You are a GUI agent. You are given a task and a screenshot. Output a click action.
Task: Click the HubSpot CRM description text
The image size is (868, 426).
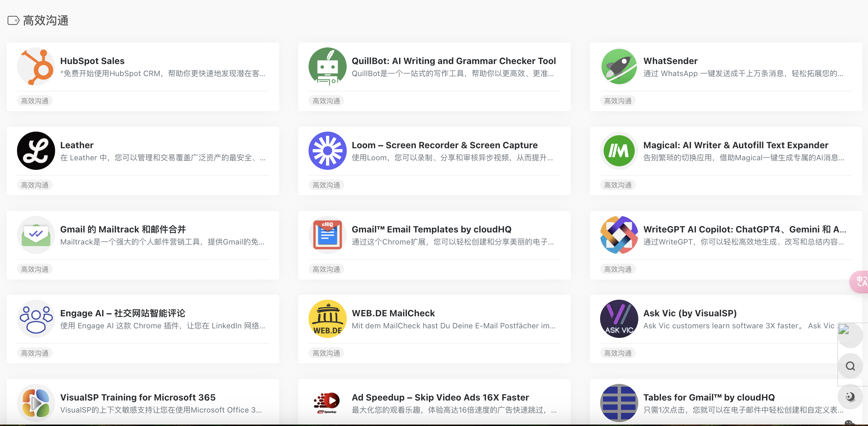click(x=163, y=73)
